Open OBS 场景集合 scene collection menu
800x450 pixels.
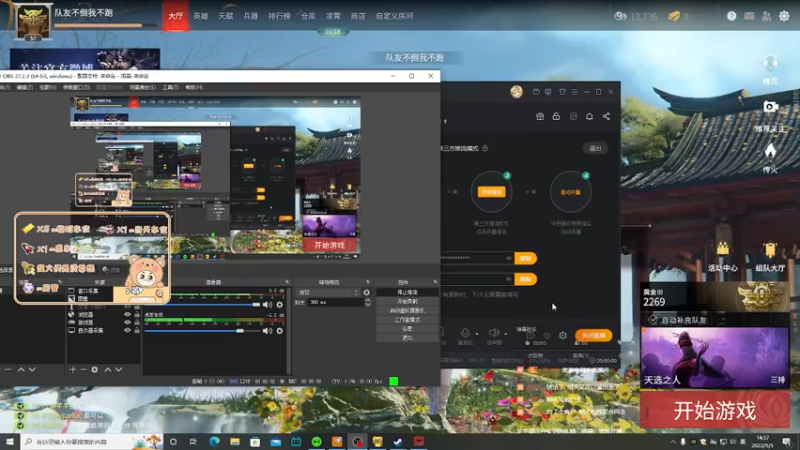tap(142, 87)
